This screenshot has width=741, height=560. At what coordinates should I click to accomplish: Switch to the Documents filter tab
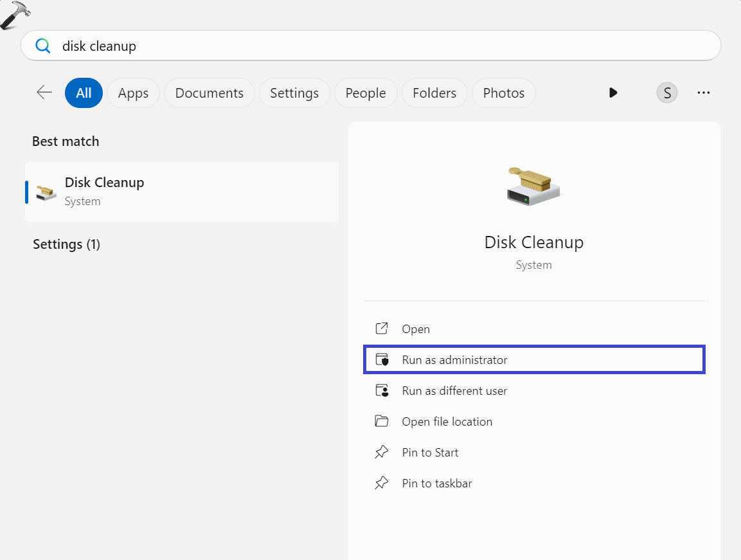(x=209, y=93)
